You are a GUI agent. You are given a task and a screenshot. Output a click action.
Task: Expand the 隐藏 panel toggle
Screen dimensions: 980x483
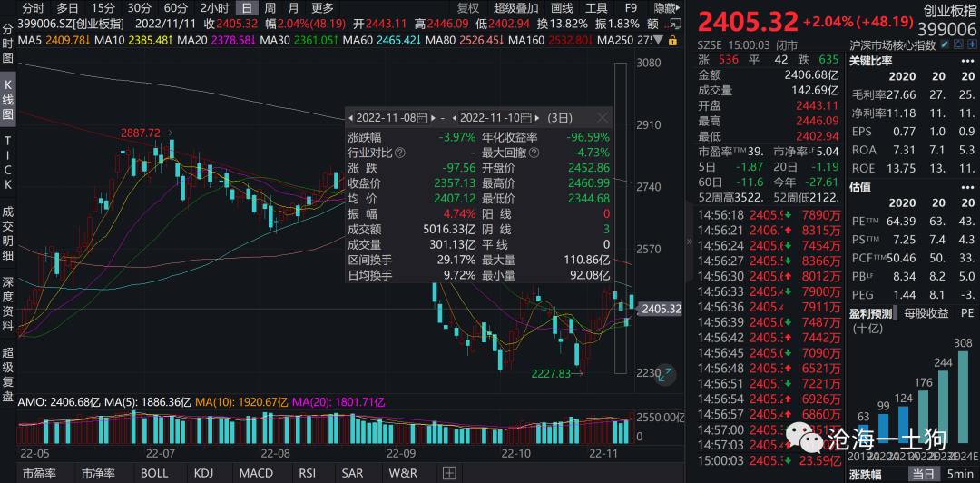click(668, 7)
